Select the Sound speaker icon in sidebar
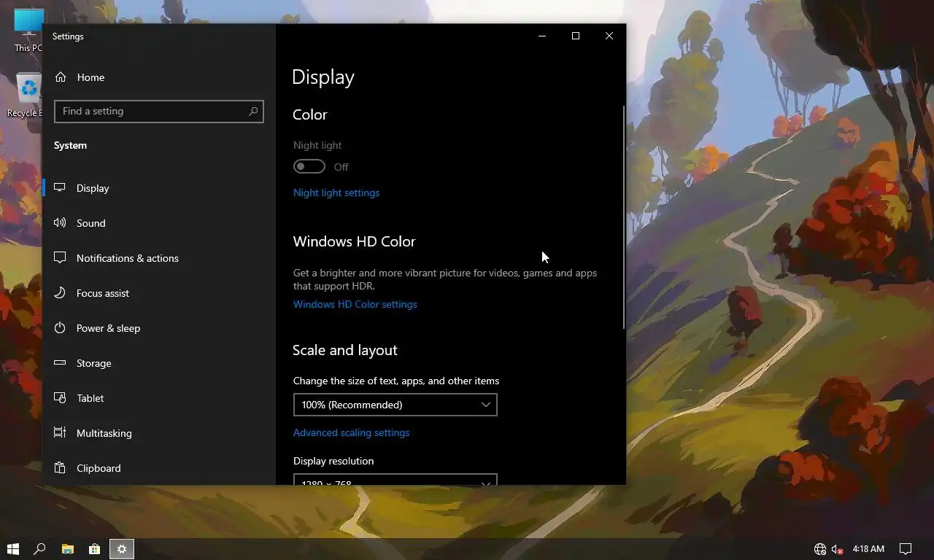The width and height of the screenshot is (934, 560). 60,223
